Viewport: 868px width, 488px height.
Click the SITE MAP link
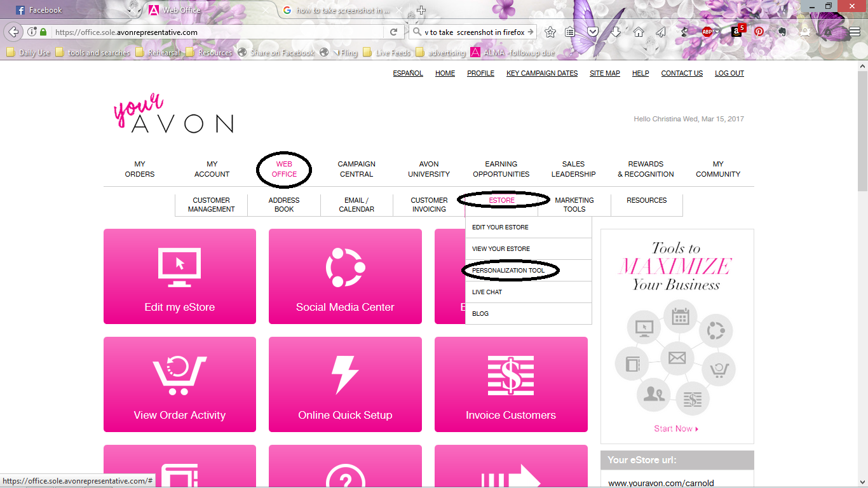point(605,73)
